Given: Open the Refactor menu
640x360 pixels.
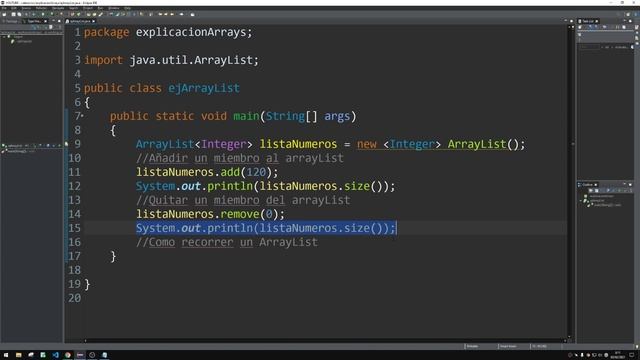Looking at the screenshot, I should click(41, 8).
